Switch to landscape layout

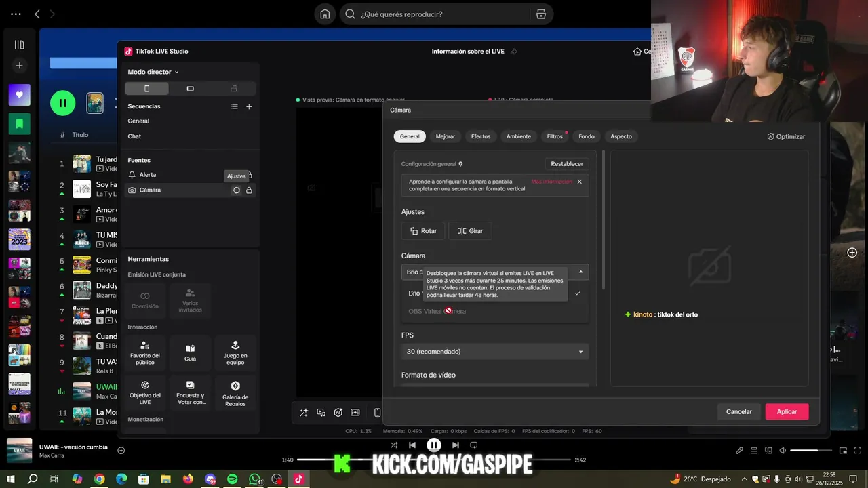coord(190,89)
